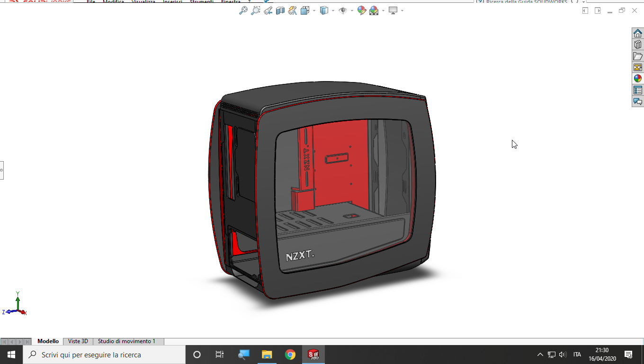Open the volume control in tray
This screenshot has width=644, height=364.
tap(563, 355)
